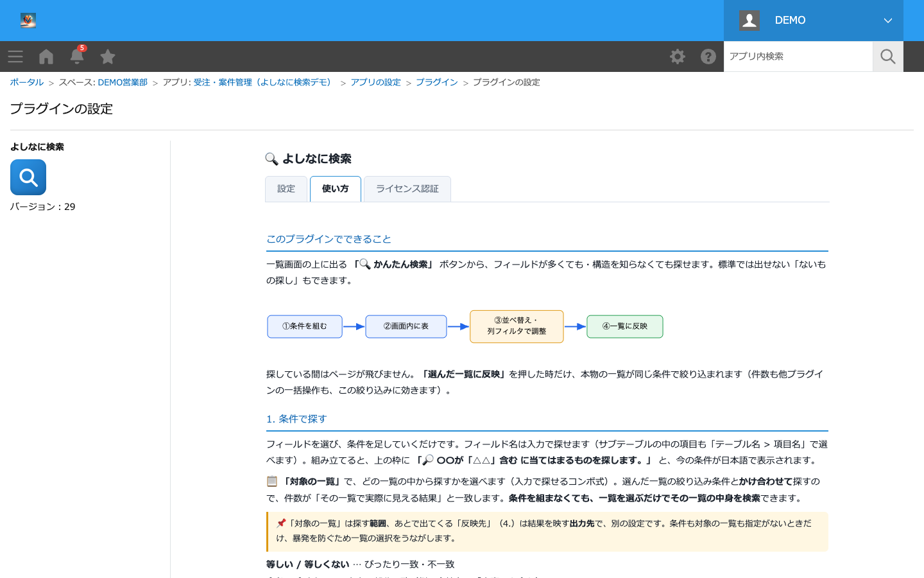Select the 使い方 tab
This screenshot has width=924, height=578.
pos(336,189)
